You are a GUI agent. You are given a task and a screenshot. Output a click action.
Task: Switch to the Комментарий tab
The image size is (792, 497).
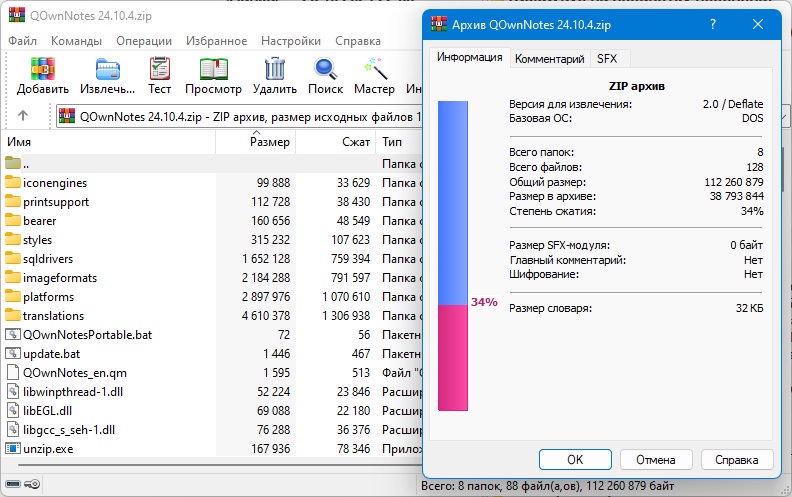click(x=550, y=59)
